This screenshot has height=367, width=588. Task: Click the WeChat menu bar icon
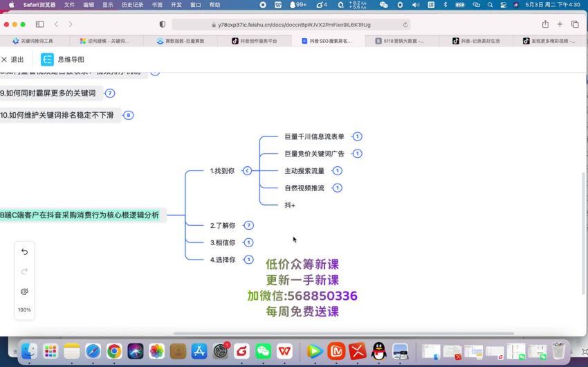(384, 5)
